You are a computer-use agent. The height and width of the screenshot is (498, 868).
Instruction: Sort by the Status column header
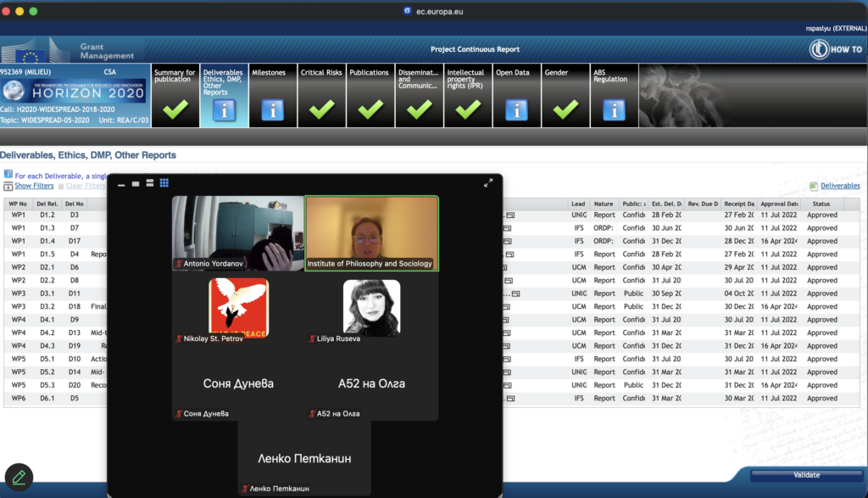tap(821, 204)
